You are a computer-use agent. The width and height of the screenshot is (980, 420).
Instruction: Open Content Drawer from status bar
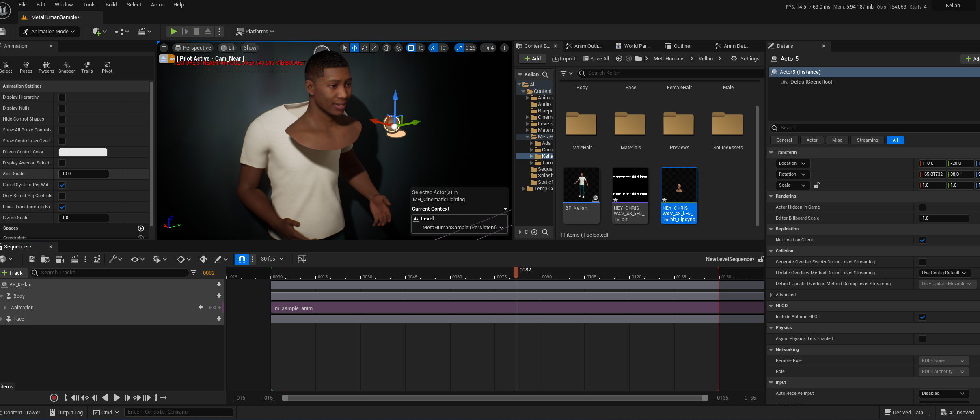(20, 412)
